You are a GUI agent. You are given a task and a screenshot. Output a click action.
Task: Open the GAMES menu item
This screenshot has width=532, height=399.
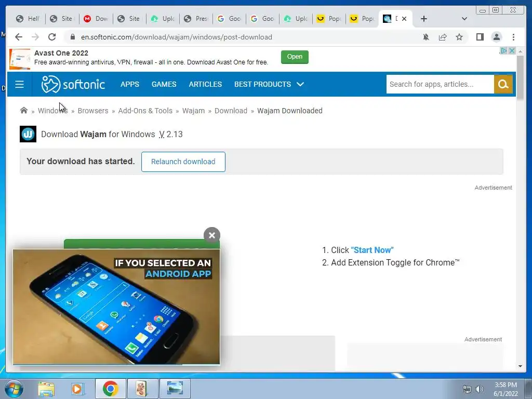tap(164, 84)
